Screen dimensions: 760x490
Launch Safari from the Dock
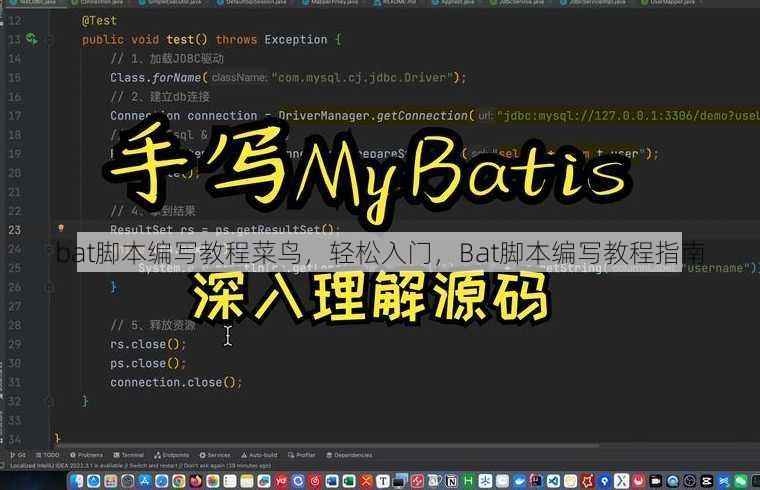(x=161, y=481)
